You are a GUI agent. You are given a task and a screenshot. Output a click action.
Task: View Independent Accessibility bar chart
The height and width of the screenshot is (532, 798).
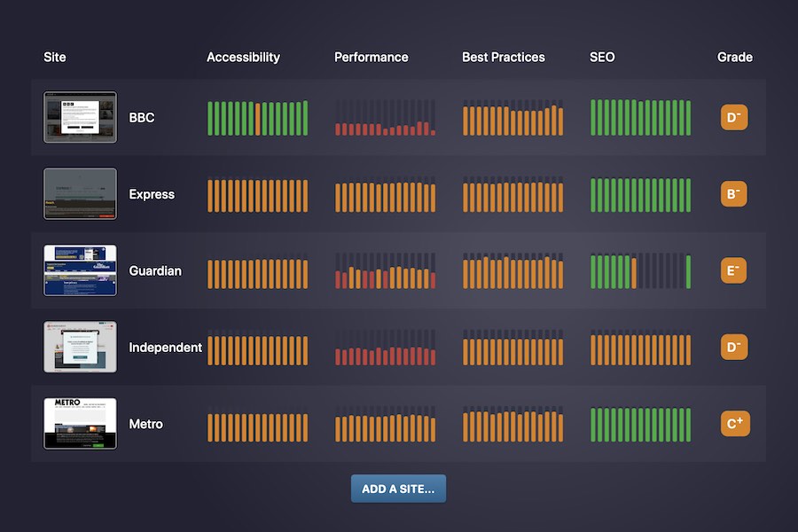(257, 348)
